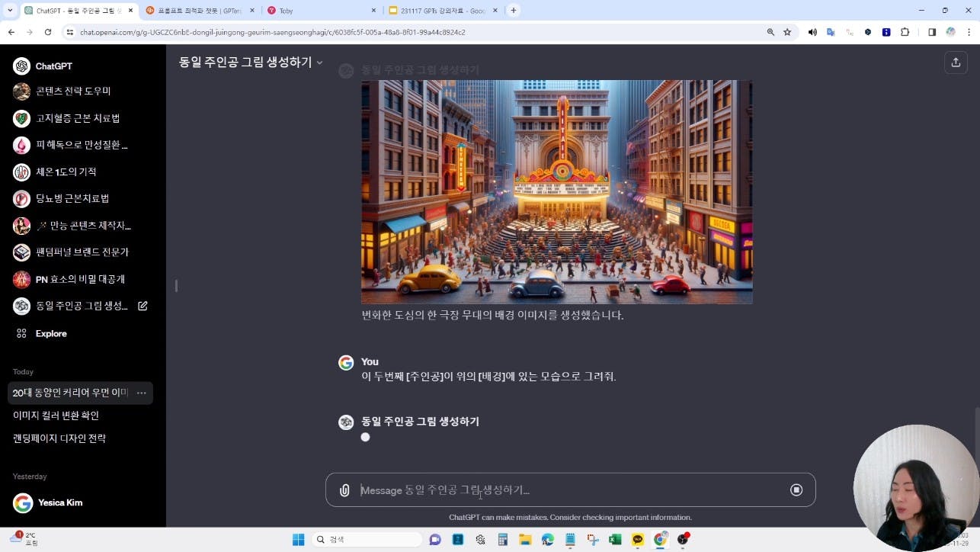Focus the message input field
980x552 pixels.
coord(572,490)
